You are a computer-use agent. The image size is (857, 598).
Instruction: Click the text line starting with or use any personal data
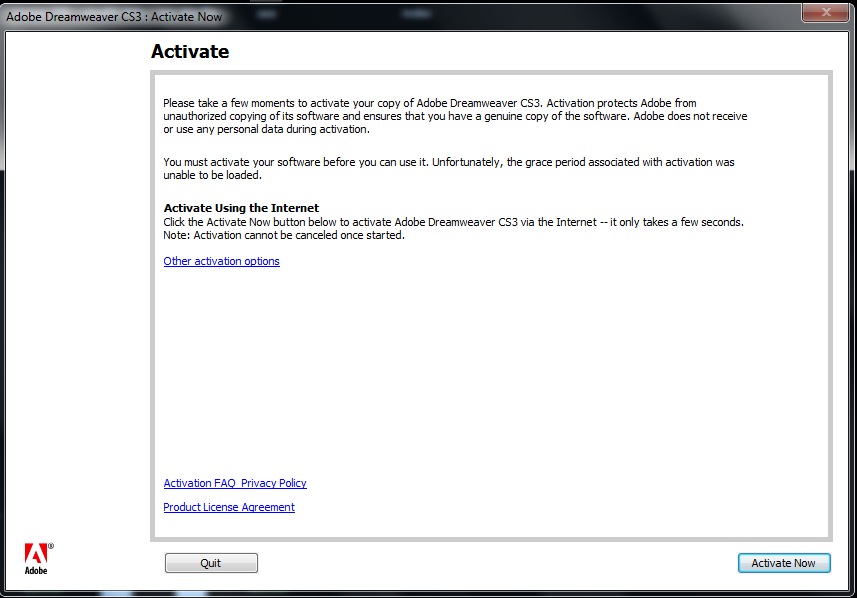266,129
